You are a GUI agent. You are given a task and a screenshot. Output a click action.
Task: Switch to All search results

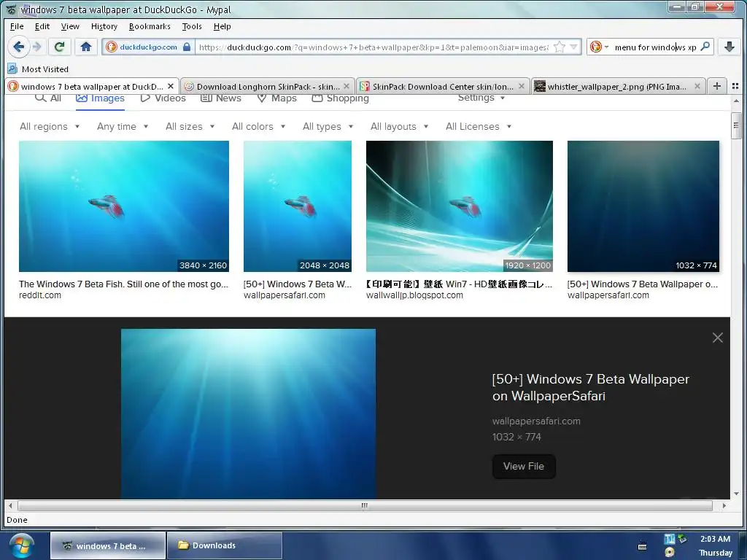(48, 98)
